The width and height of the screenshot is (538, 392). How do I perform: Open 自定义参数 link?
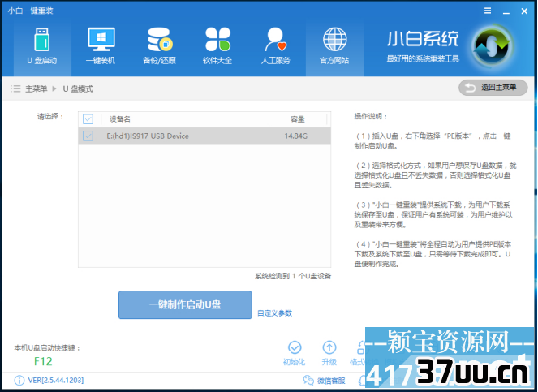click(275, 313)
